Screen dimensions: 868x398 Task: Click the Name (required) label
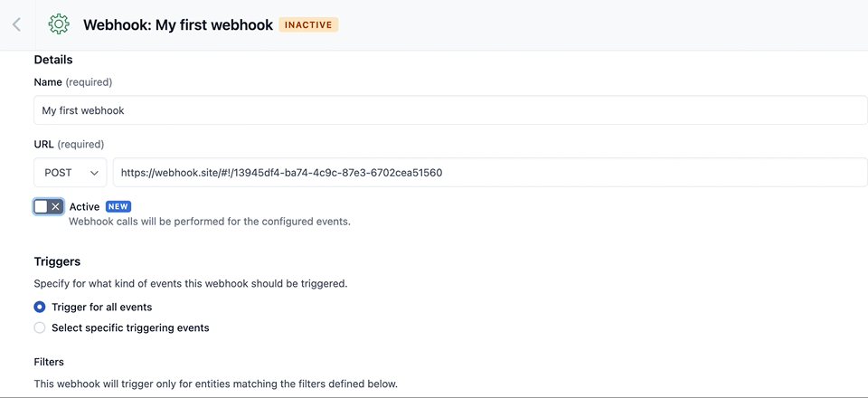click(73, 82)
